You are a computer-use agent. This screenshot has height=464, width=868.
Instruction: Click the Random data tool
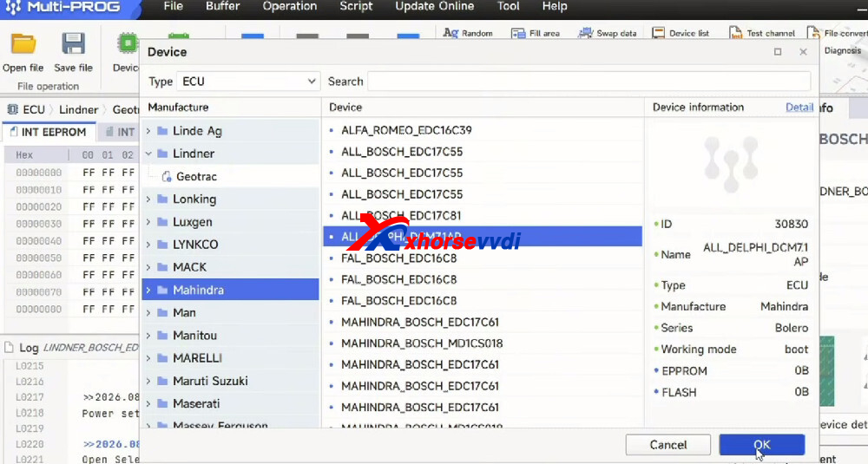pos(468,33)
